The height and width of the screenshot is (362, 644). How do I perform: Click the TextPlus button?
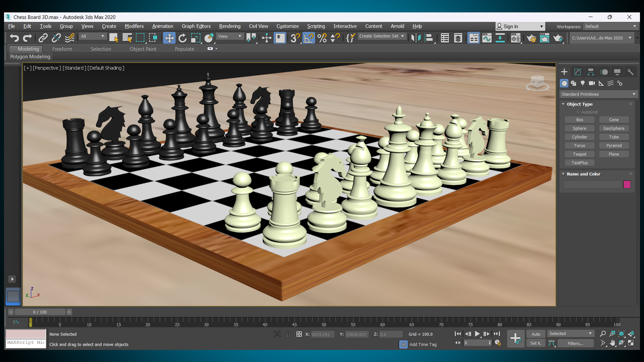579,163
